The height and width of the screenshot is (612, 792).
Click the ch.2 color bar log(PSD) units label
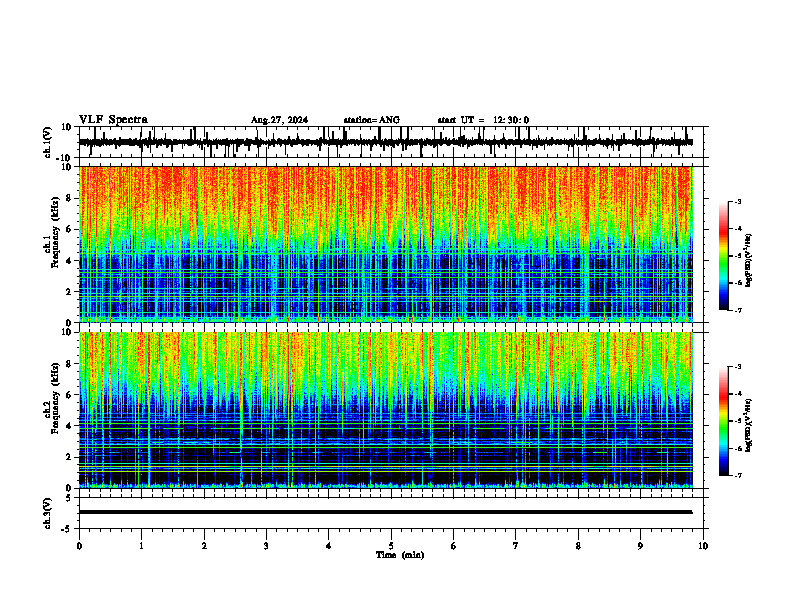(749, 425)
